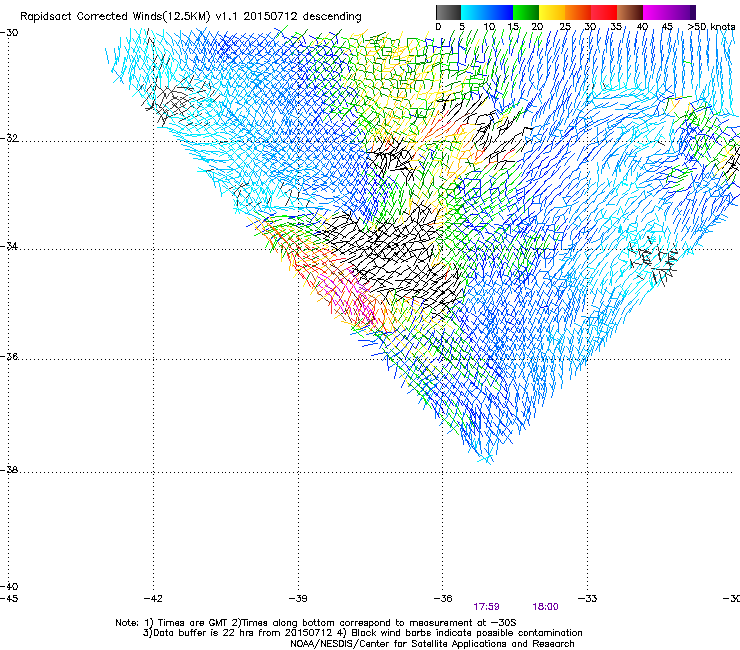Click the longitude axis label '-42'
Viewport: 740px width, 650px height.
(153, 599)
